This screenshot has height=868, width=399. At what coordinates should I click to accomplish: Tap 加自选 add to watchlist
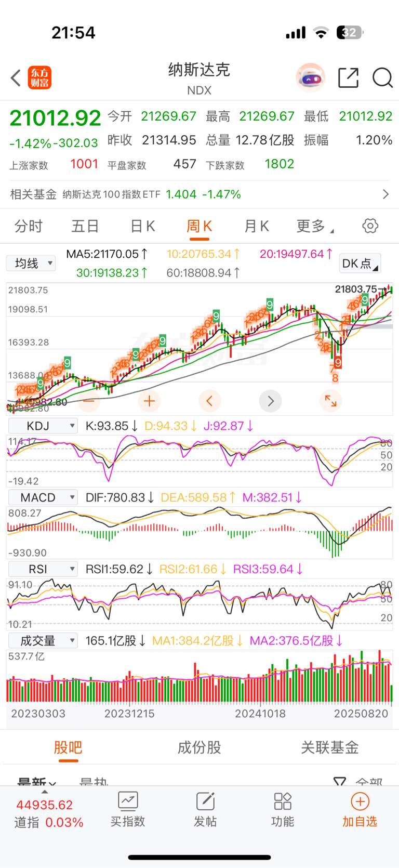[x=360, y=809]
